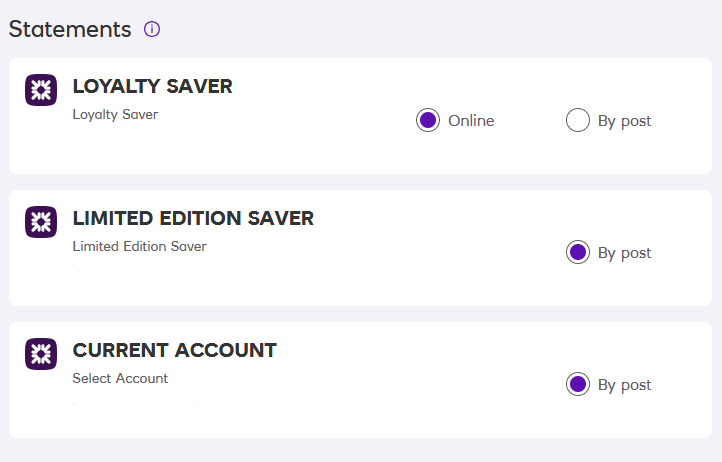722x462 pixels.
Task: Click the Limited Edition Saver logo icon
Action: pos(41,222)
